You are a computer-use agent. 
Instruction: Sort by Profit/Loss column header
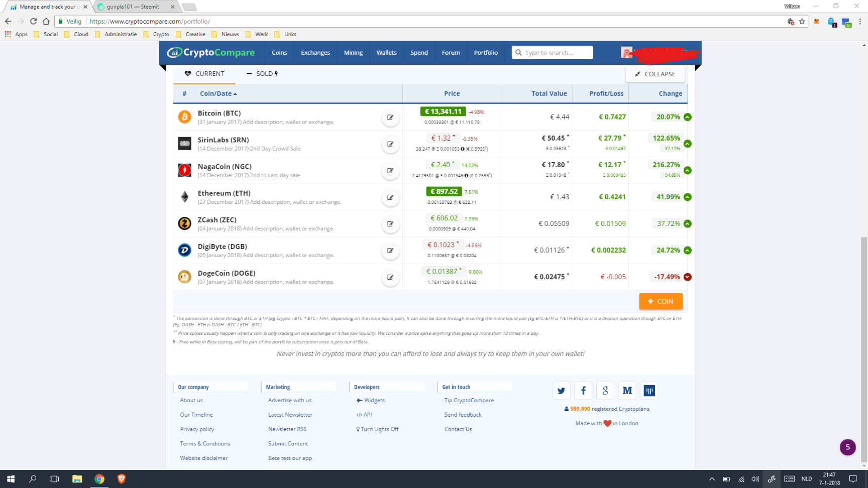[606, 93]
